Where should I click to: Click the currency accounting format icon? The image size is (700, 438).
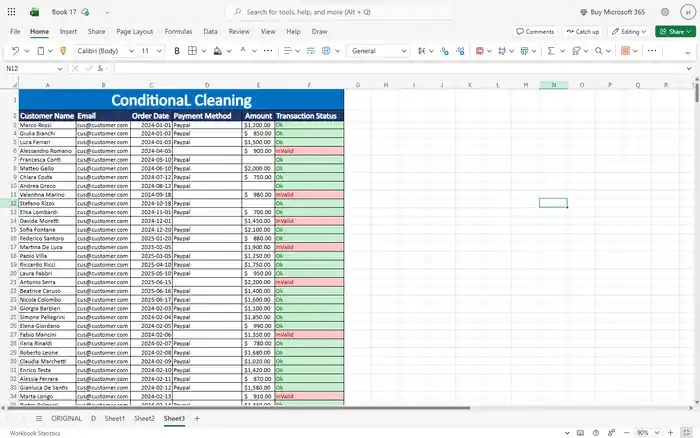click(422, 51)
